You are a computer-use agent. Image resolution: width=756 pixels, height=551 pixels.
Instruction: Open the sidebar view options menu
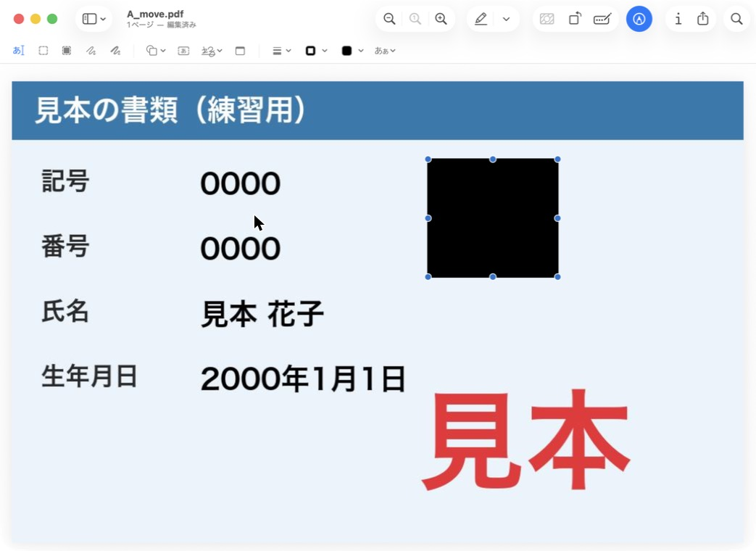click(x=94, y=19)
